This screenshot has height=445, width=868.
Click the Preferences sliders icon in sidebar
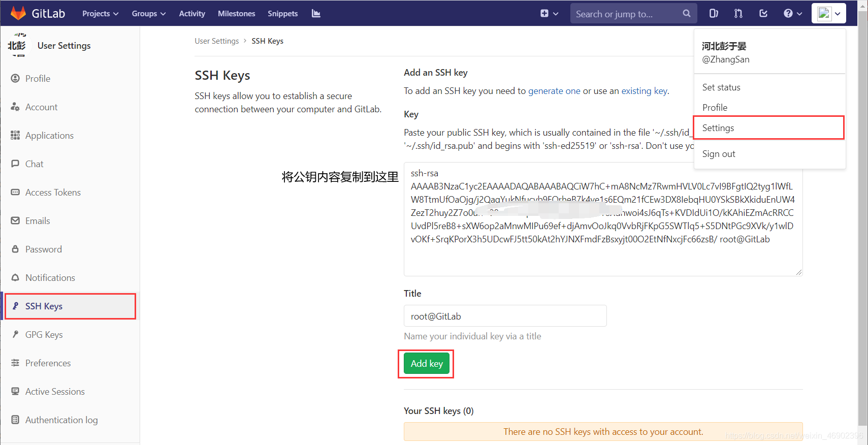15,363
